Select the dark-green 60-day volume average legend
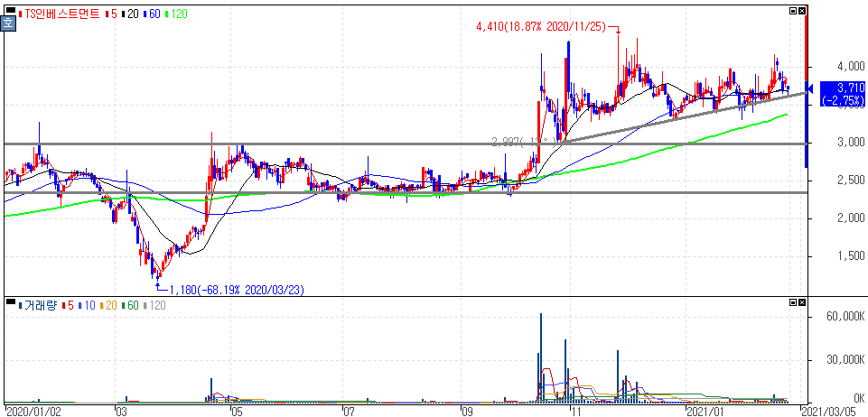Screen dimensions: 868x417 (130, 305)
